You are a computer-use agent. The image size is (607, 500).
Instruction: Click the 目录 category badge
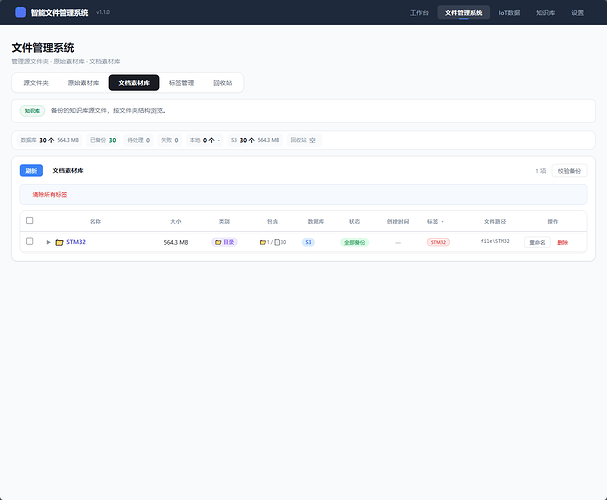tap(225, 242)
